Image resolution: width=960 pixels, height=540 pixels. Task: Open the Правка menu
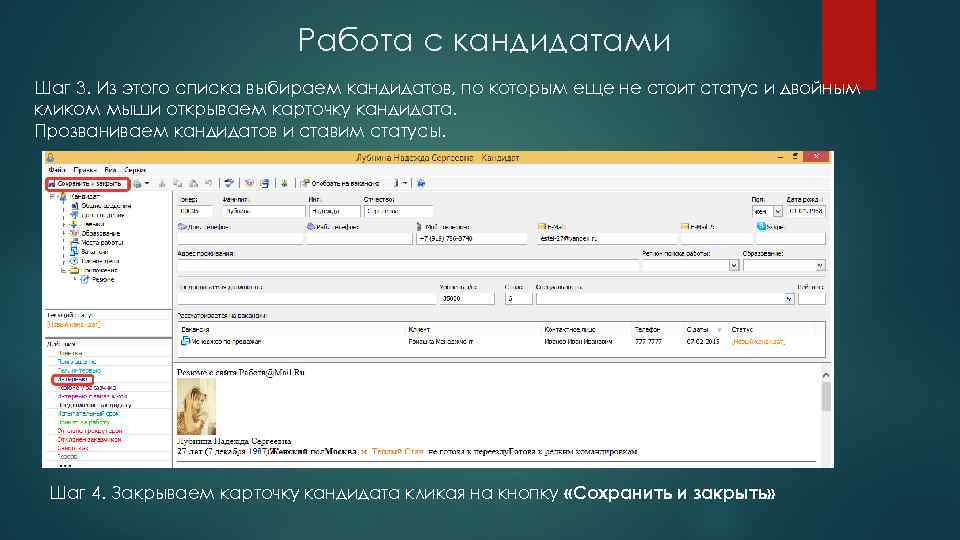pyautogui.click(x=85, y=170)
